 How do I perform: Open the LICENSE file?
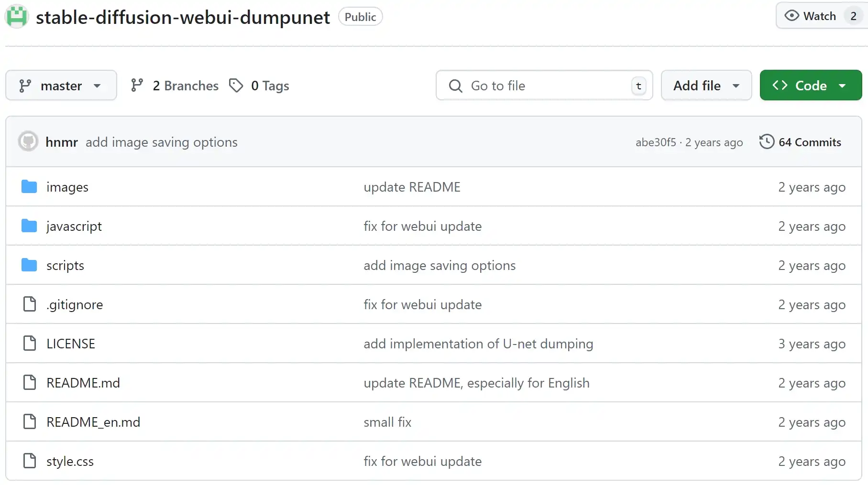point(71,344)
